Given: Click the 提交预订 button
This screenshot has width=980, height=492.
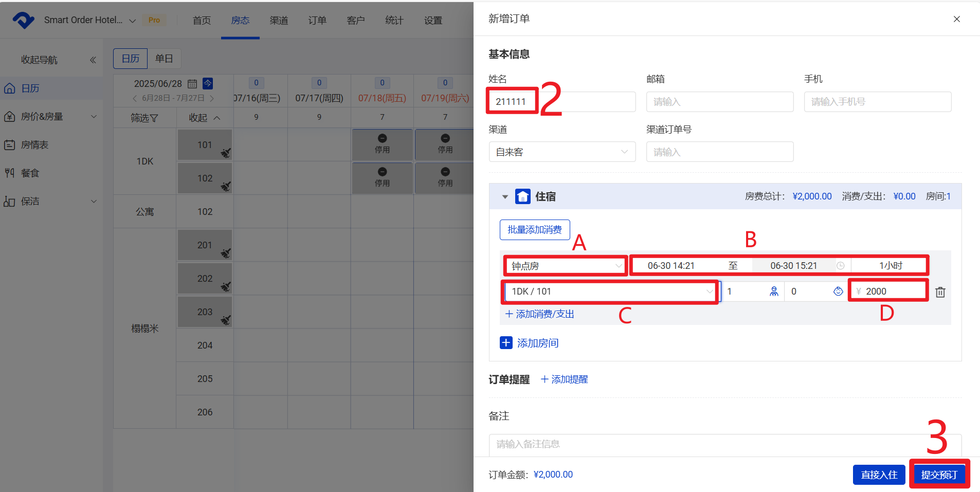Looking at the screenshot, I should [x=939, y=475].
